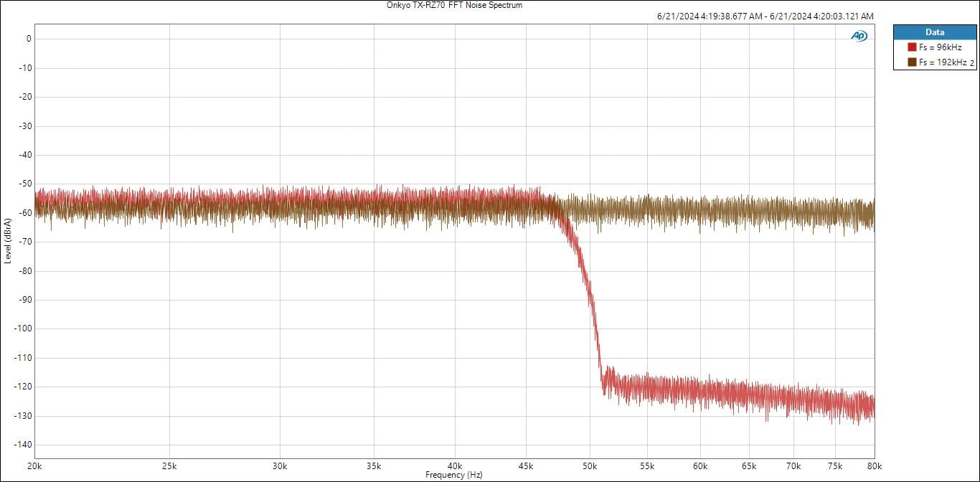Click the -100 tick on level axis

(24, 329)
